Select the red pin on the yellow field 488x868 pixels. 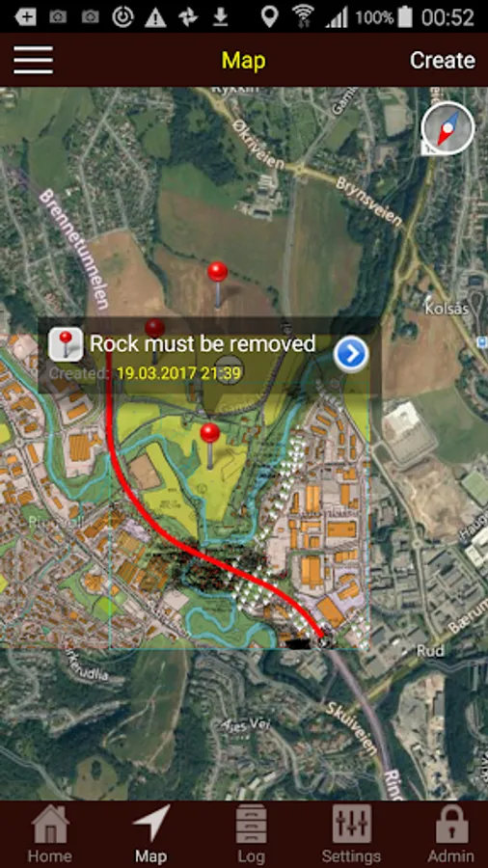(x=209, y=446)
